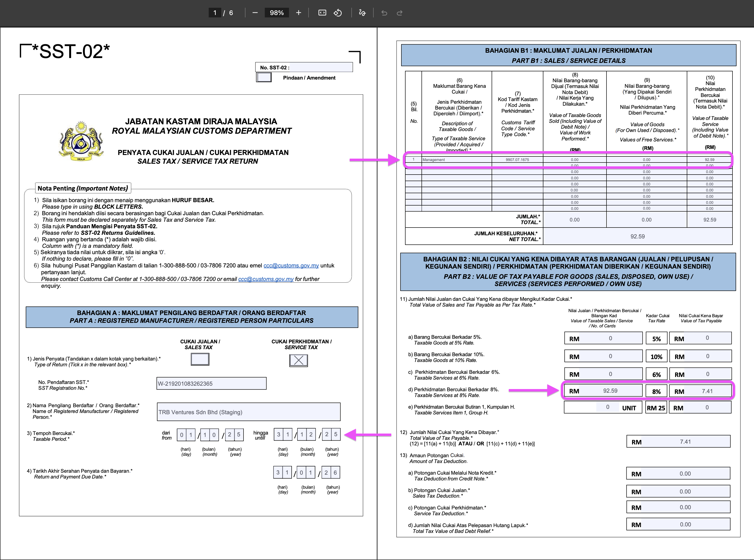Click the Total Tax Payable 7.41 field

pyautogui.click(x=685, y=442)
